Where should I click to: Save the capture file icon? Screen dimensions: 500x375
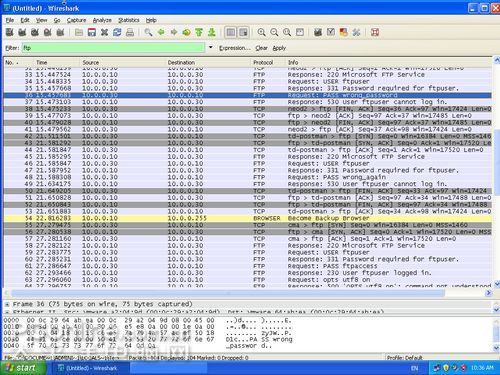coord(92,32)
